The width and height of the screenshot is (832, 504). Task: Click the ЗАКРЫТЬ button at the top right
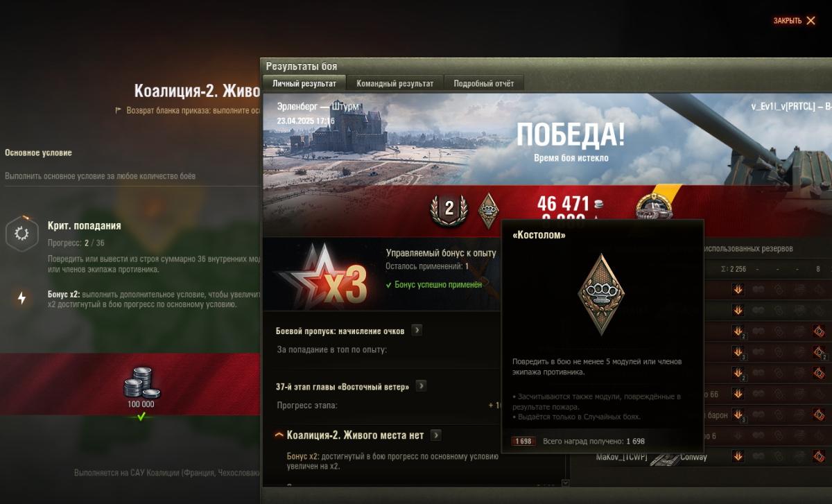[x=795, y=21]
